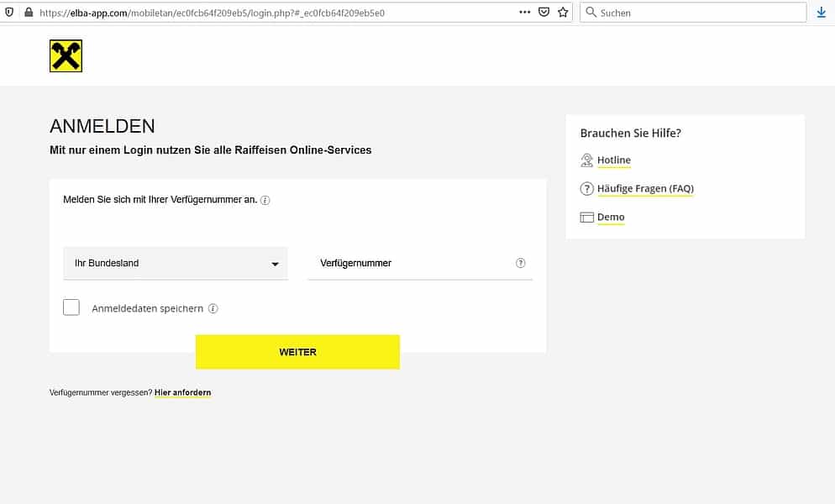Open the Hotline help link
Screen dimensions: 835x504
click(613, 160)
